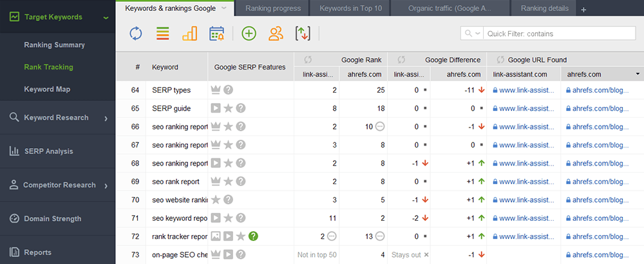Open the ahrefs.com URL column sort dropdown arrow
644x264 pixels.
(638, 74)
